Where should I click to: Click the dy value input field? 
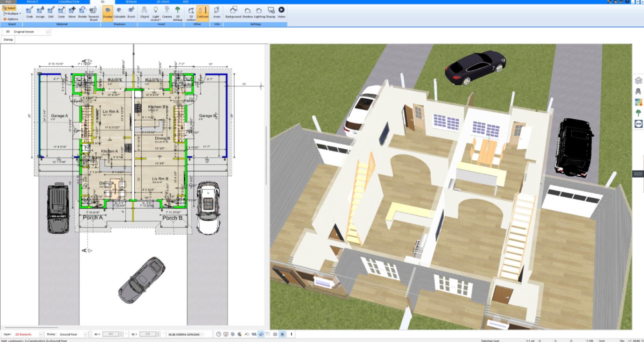(148, 334)
